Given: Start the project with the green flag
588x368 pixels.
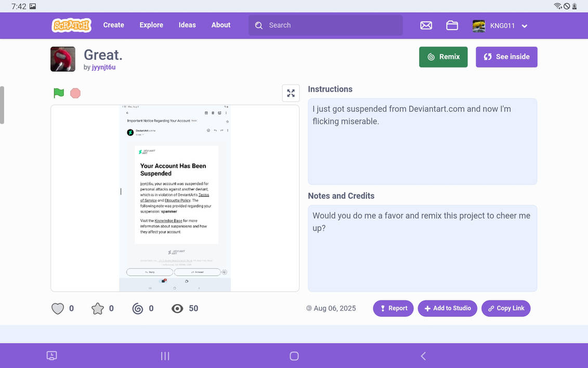Looking at the screenshot, I should click(x=59, y=93).
